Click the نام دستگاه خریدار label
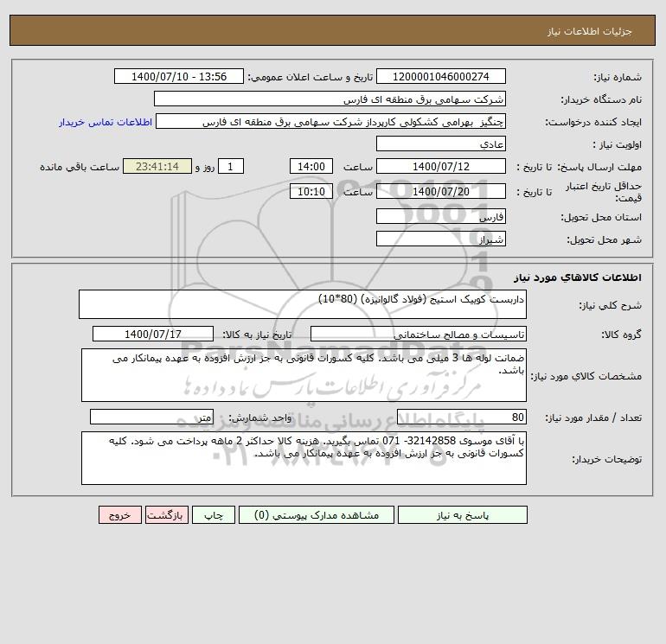Viewport: 666px width, 644px height. [x=601, y=99]
